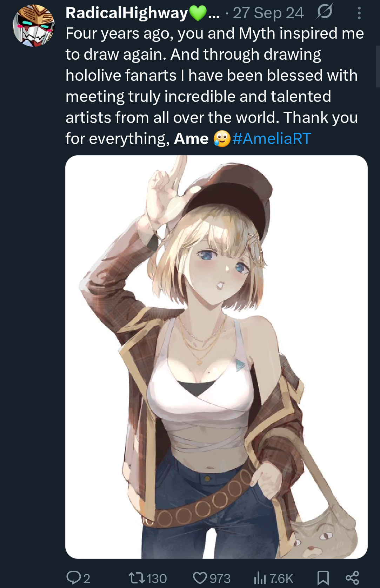The image size is (380, 588).
Task: Open the reply speech bubble icon
Action: (x=74, y=577)
